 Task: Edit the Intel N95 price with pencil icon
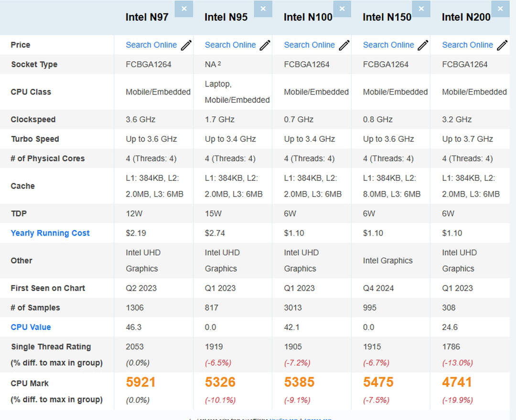[x=265, y=45]
